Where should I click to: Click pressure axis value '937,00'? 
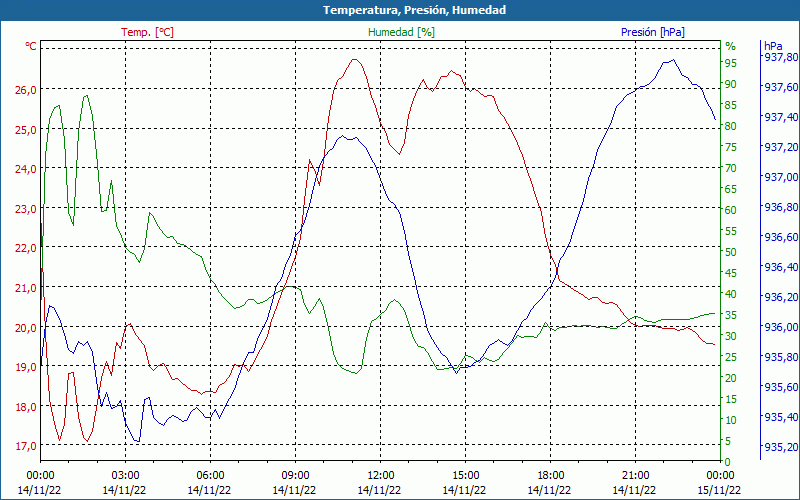(781, 177)
